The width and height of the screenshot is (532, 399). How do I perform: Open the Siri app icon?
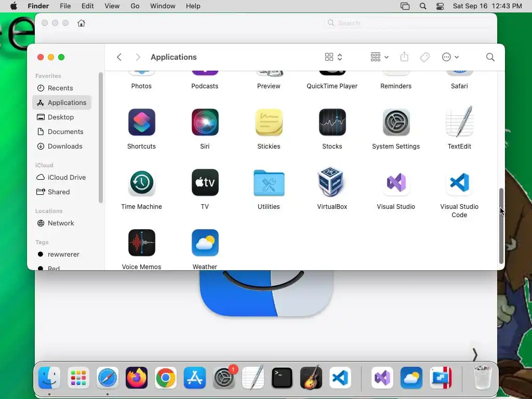pos(205,122)
